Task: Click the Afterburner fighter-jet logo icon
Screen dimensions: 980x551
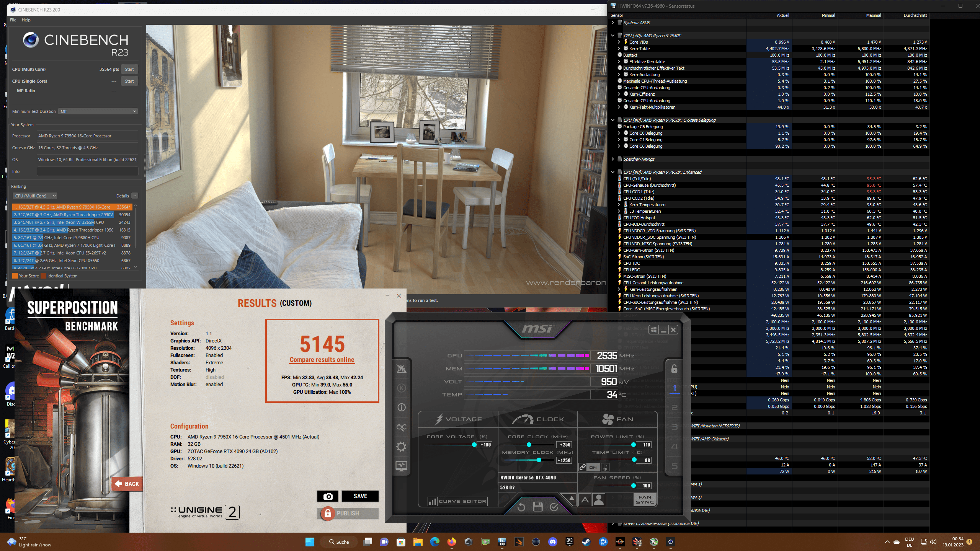Action: [x=401, y=368]
